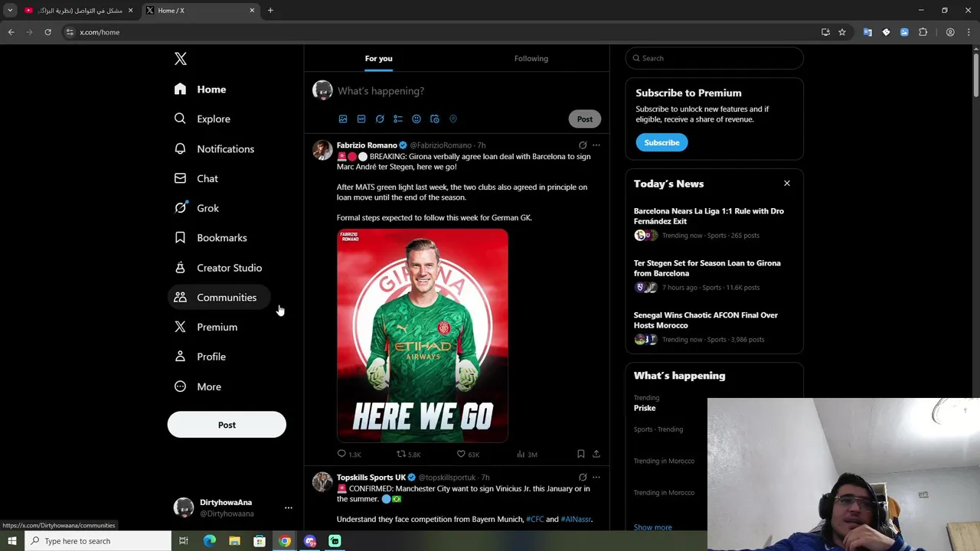Screen dimensions: 980x551
Task: Click the #CFC hashtag
Action: (x=535, y=520)
